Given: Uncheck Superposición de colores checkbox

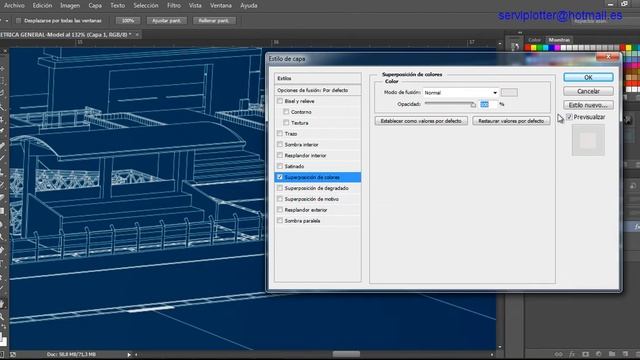Looking at the screenshot, I should coord(280,177).
